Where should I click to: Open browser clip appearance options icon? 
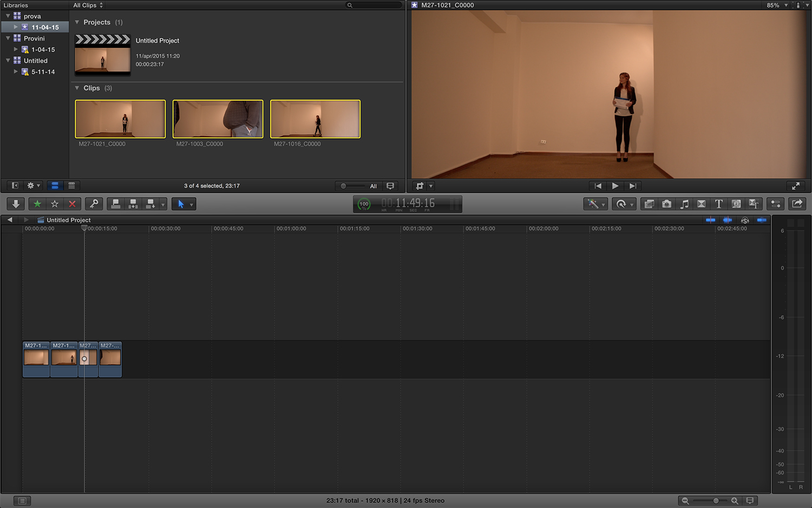pos(390,186)
